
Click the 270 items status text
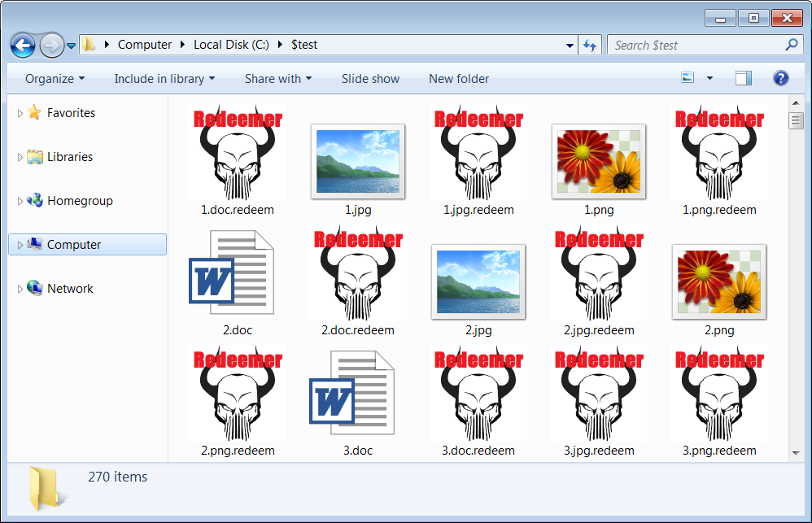point(117,477)
